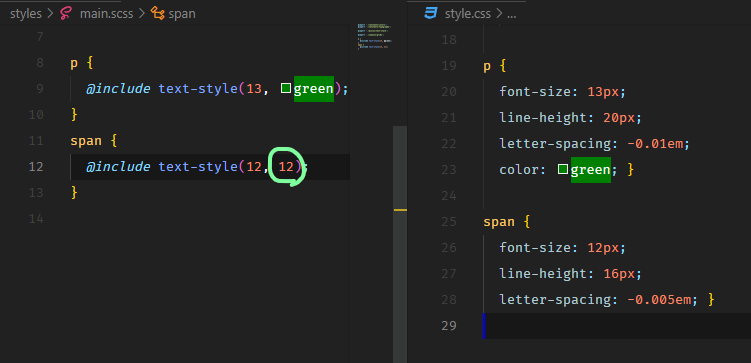The image size is (751, 363).
Task: Click the @include keyword on line 12
Action: (118, 167)
